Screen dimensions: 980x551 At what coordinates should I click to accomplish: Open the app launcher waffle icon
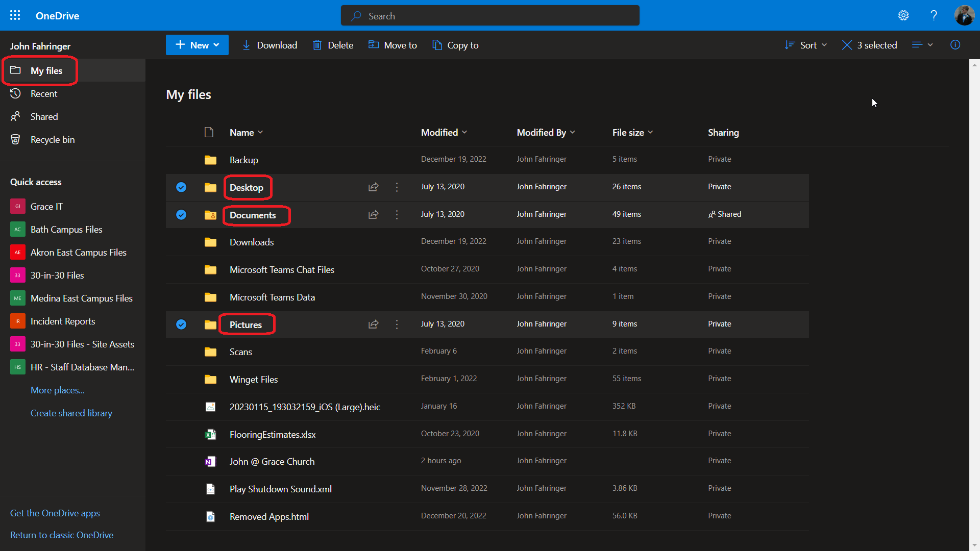15,15
